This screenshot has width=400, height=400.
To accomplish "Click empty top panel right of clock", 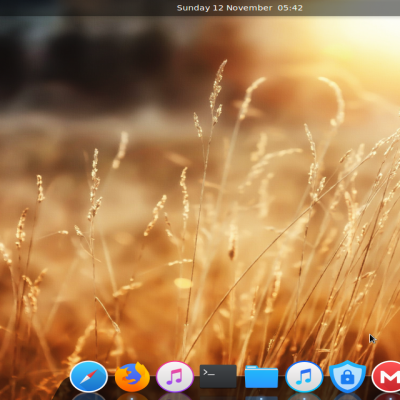I will (x=352, y=8).
